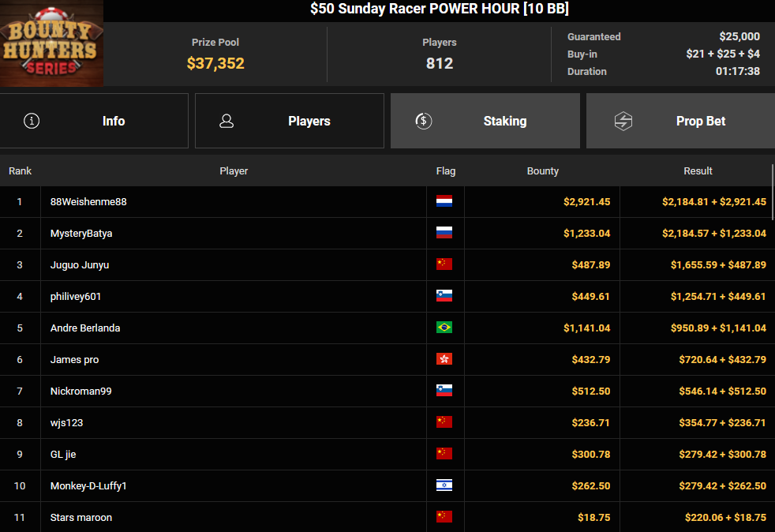Screen dimensions: 775x532
Task: Click the Netherlands flag for 88Weishenme88
Action: 444,201
